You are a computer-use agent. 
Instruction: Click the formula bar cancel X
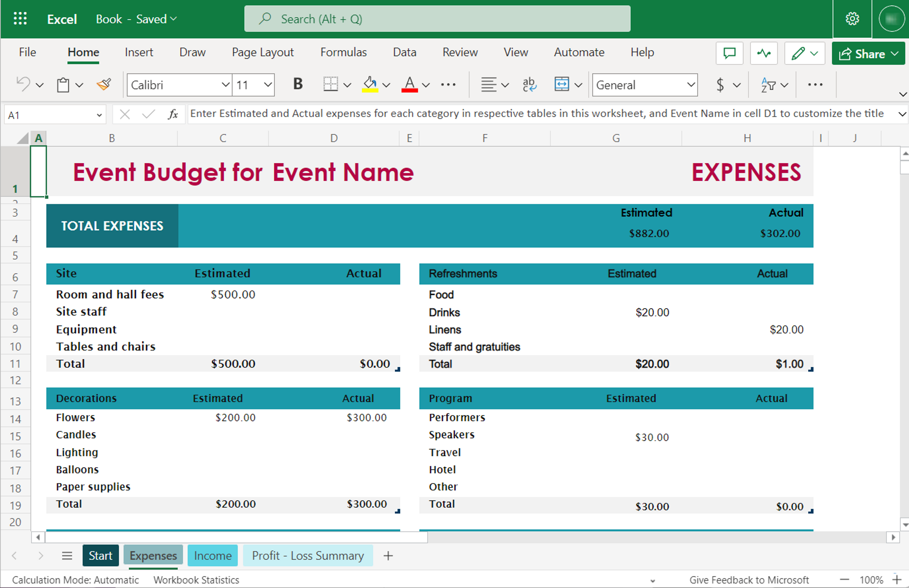(125, 114)
